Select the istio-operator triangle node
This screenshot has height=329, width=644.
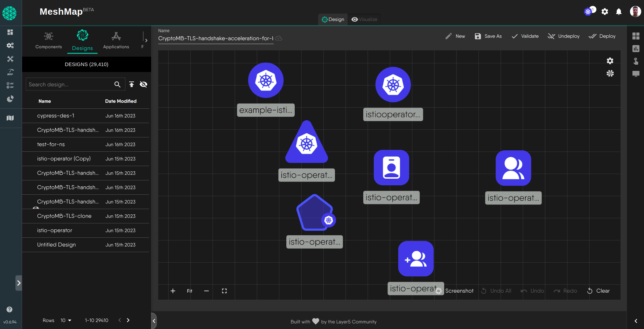coord(307,143)
